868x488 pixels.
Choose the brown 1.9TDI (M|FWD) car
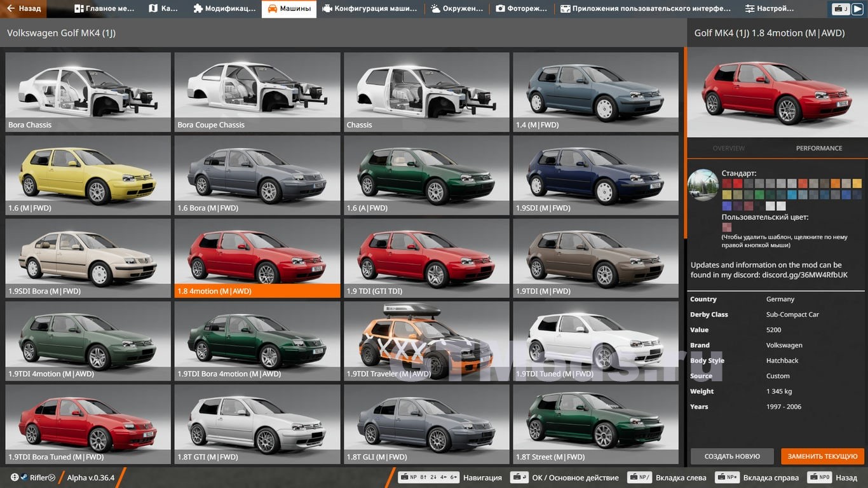(x=596, y=259)
